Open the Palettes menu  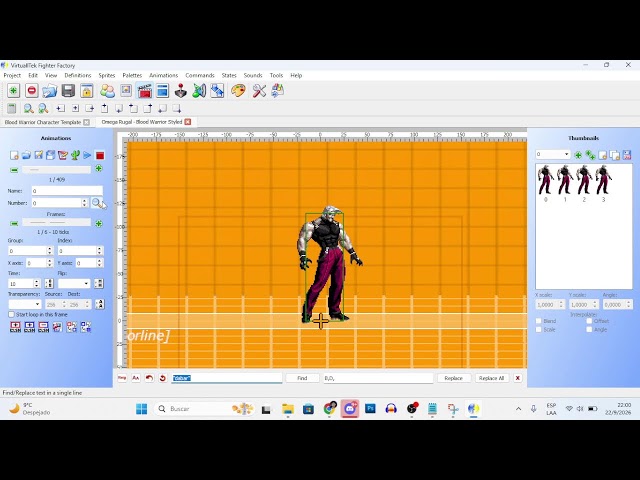point(132,75)
